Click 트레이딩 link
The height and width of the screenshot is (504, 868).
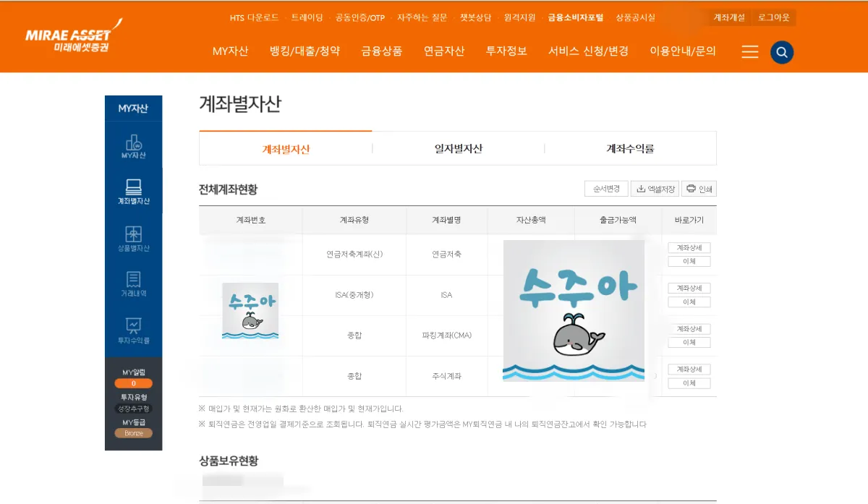[x=307, y=17]
